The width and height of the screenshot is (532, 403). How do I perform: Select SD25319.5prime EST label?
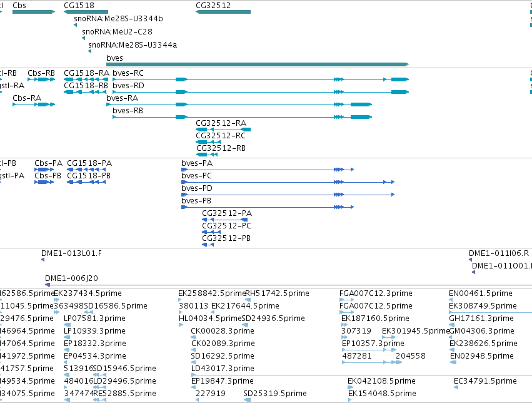pos(275,394)
